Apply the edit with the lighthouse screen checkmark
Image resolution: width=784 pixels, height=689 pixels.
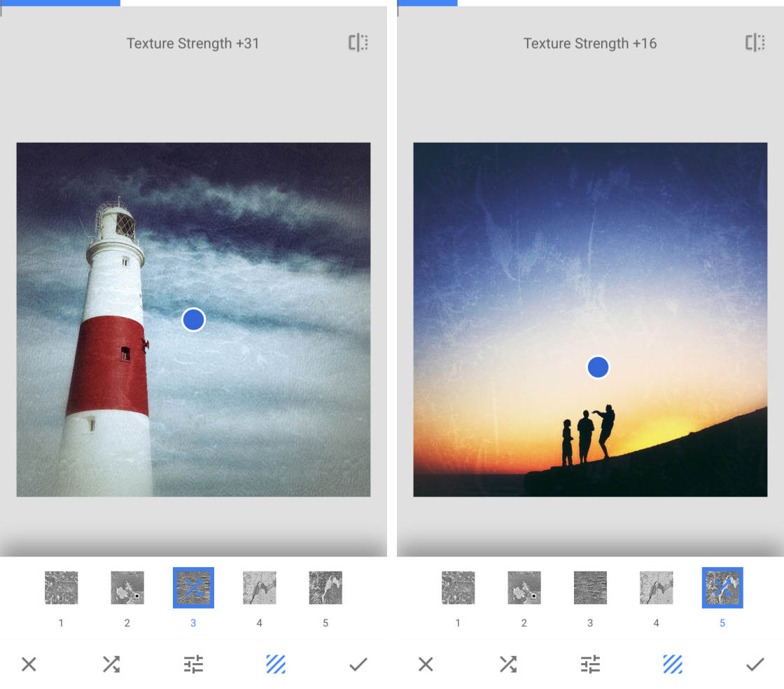click(358, 664)
